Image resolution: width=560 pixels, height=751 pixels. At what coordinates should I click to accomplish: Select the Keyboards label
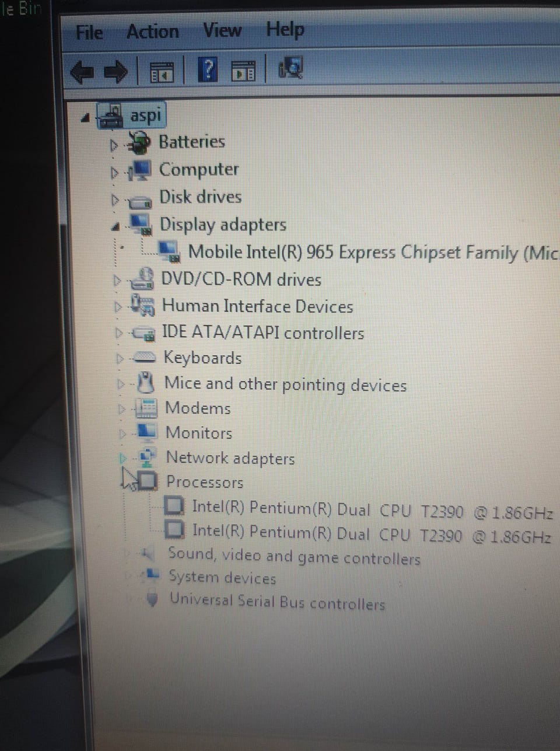click(x=203, y=358)
